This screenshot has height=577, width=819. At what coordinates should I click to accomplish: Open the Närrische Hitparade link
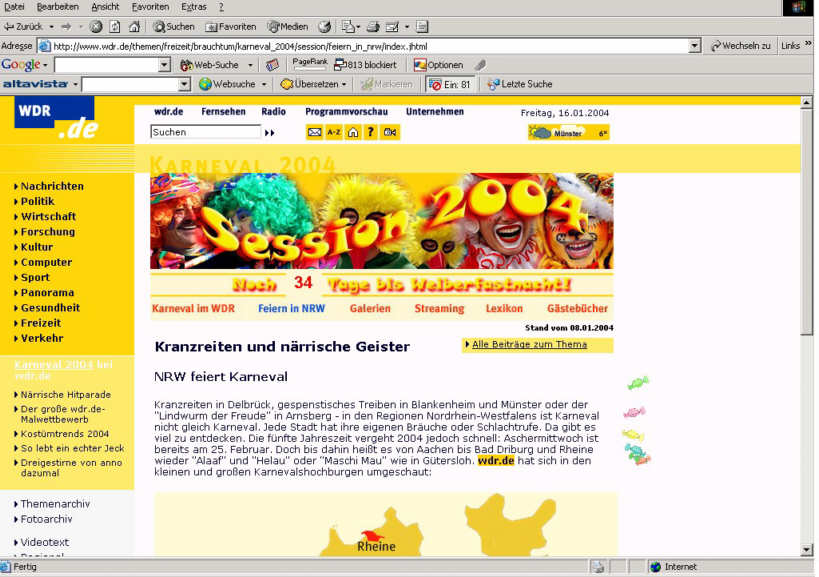click(x=66, y=395)
